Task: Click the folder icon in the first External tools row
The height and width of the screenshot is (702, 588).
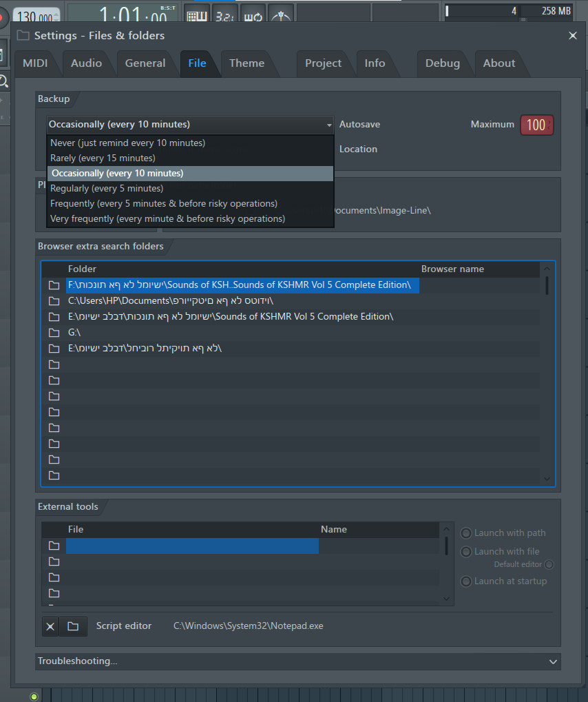Action: point(54,546)
